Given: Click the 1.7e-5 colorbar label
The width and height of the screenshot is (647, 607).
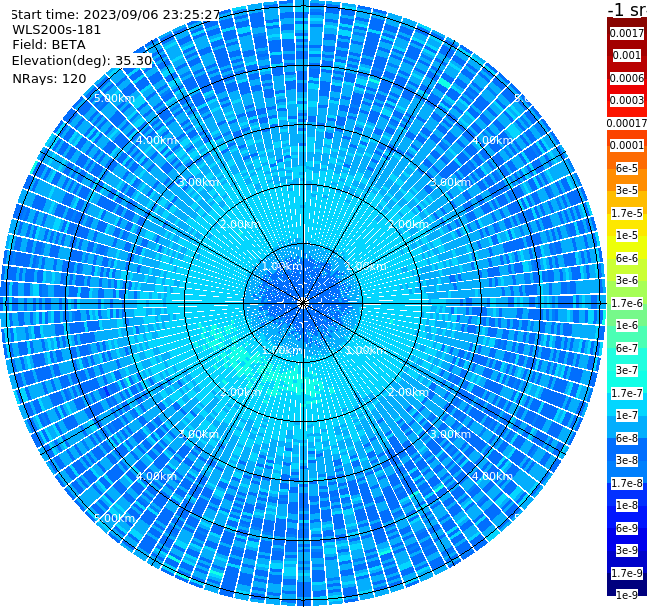Looking at the screenshot, I should pos(627,213).
